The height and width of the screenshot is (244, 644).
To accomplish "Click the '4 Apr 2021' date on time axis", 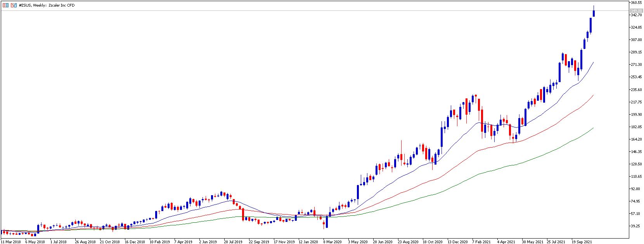I will pyautogui.click(x=506, y=242).
